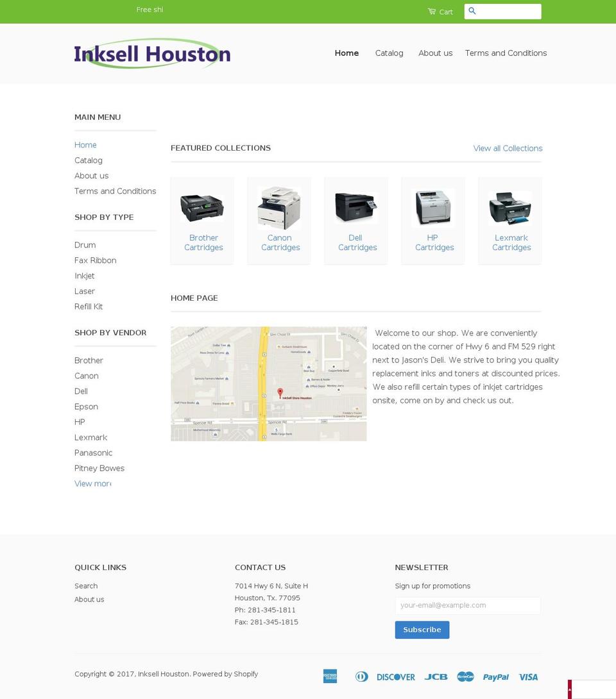
Task: Click the Inksell Houston logo
Action: pyautogui.click(x=152, y=53)
